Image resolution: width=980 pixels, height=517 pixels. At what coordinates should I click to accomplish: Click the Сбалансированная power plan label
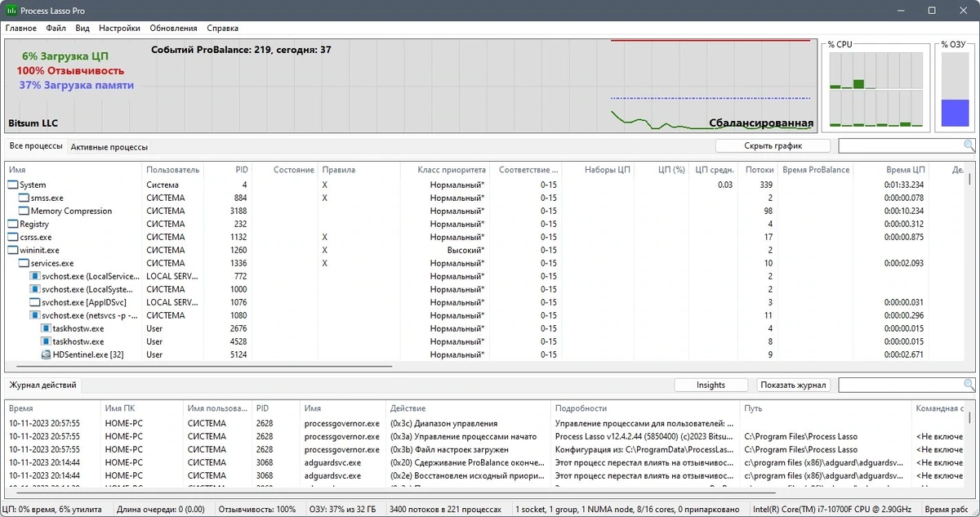click(x=761, y=123)
